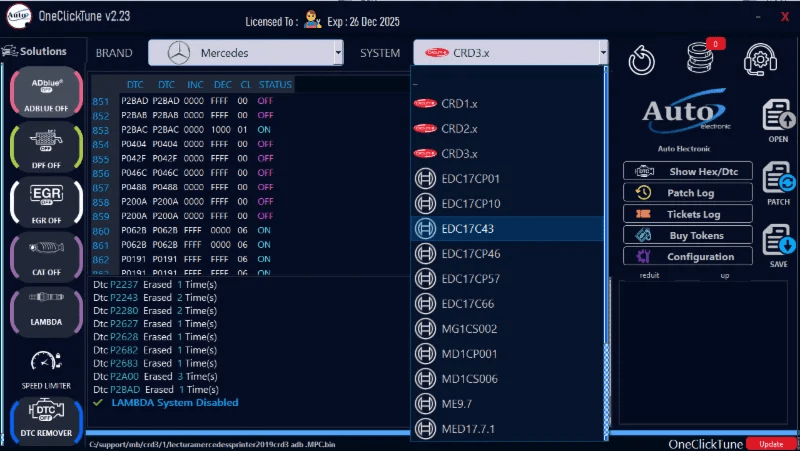Screen dimensions: 800x451
Task: Click the system list scrollbar
Action: click(607, 253)
